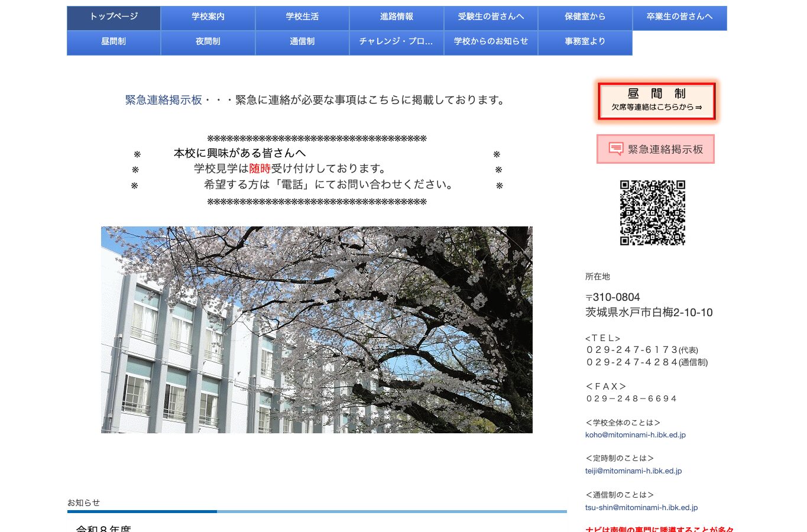This screenshot has width=807, height=532.
Task: Click the 希望する方は「電話」にて line
Action: 330,184
